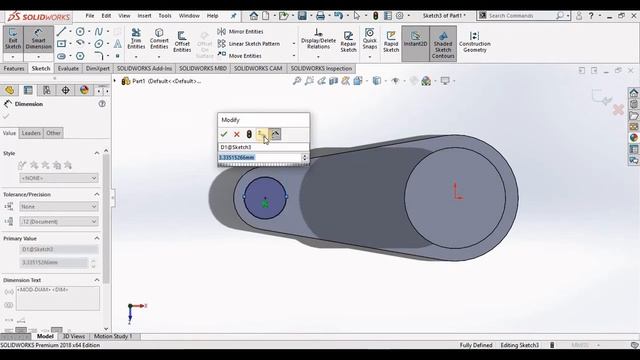
Task: Select the Straight Slot tool
Action: tap(62, 56)
